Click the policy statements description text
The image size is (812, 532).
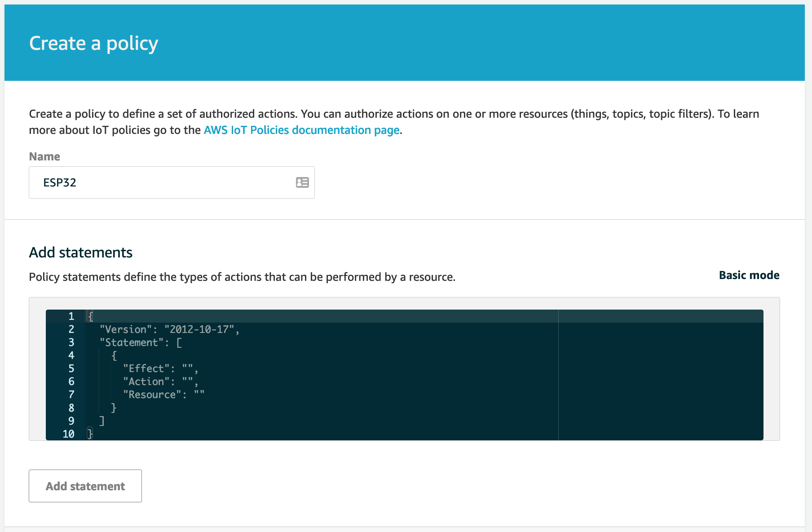(x=242, y=277)
